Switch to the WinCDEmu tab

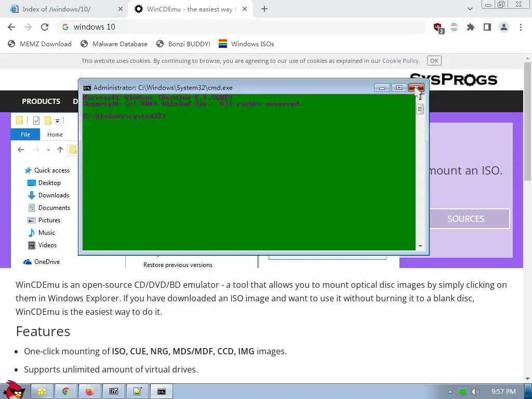click(x=192, y=9)
